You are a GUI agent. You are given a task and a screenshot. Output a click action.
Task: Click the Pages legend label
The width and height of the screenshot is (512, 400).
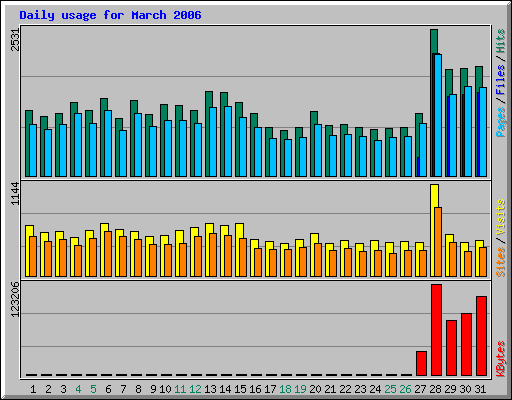click(x=500, y=122)
